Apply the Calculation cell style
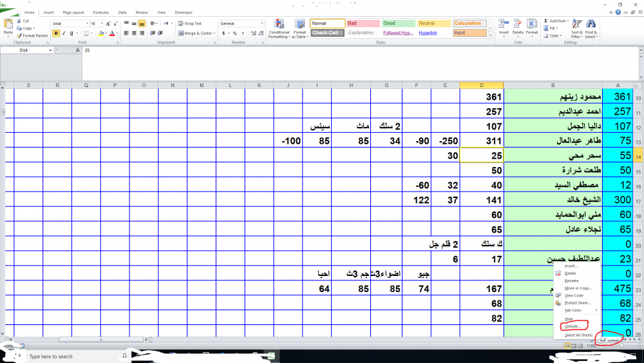The image size is (644, 363). [x=469, y=23]
